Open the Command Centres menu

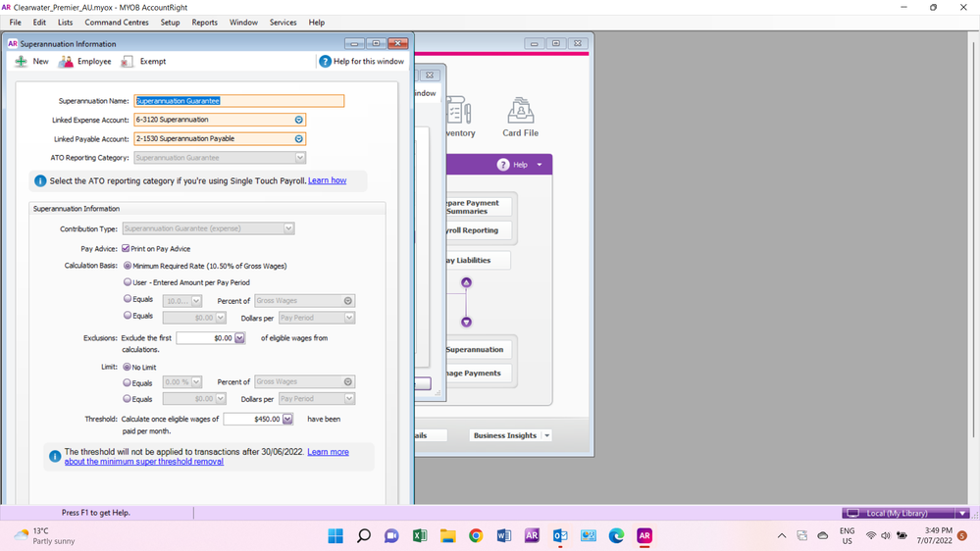pyautogui.click(x=117, y=23)
